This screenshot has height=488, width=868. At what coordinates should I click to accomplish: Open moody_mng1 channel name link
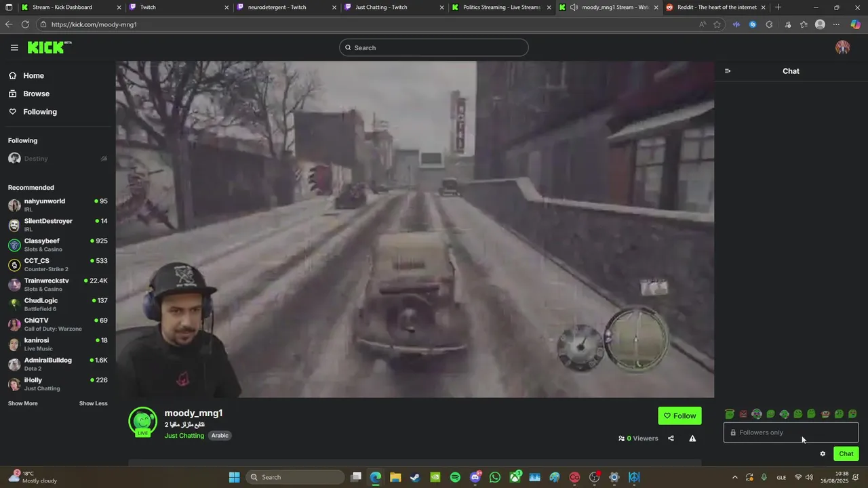(193, 413)
